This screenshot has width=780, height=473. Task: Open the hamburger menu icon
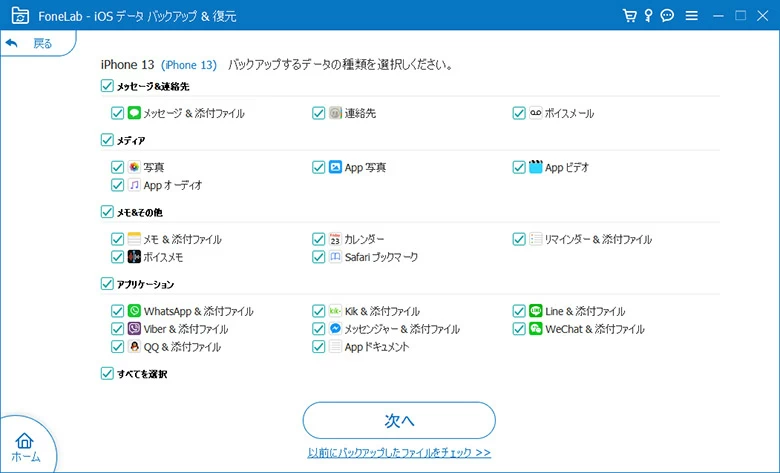(692, 15)
